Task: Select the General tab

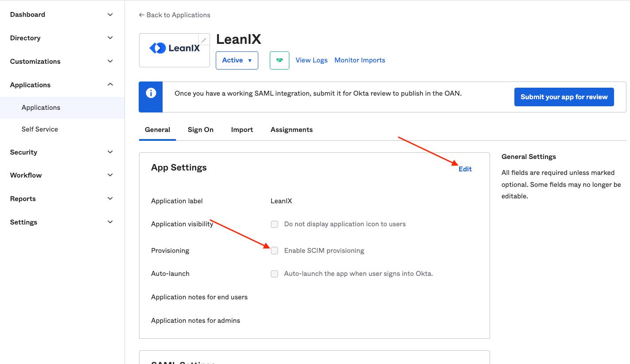Action: tap(157, 130)
